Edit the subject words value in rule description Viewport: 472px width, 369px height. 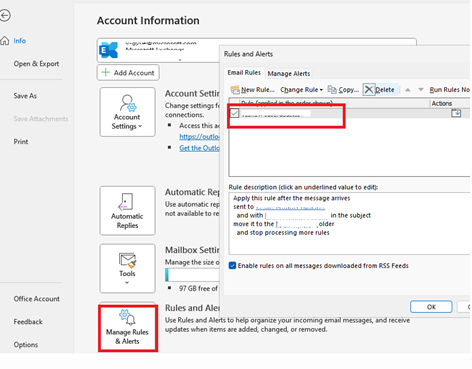click(x=296, y=215)
